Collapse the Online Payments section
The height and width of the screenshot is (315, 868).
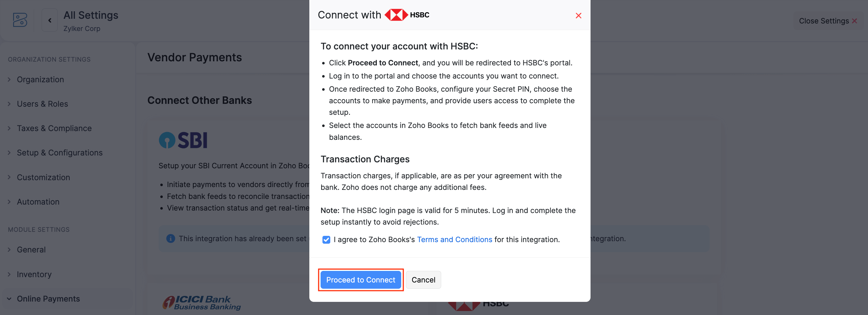pos(48,298)
